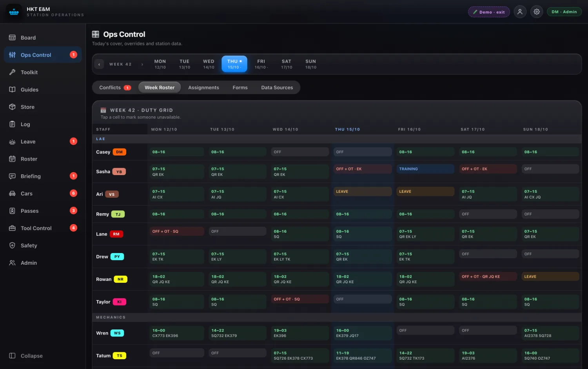Screen dimensions: 588x369
Task: Click Casey's orange DM color tag
Action: coord(120,152)
